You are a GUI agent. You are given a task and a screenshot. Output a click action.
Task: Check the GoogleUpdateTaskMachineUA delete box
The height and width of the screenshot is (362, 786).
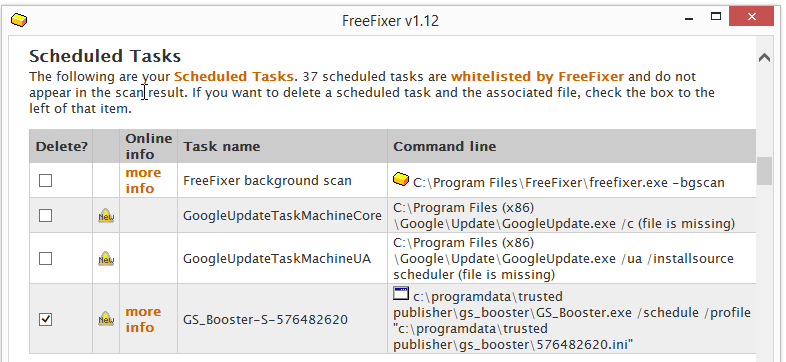[x=46, y=258]
